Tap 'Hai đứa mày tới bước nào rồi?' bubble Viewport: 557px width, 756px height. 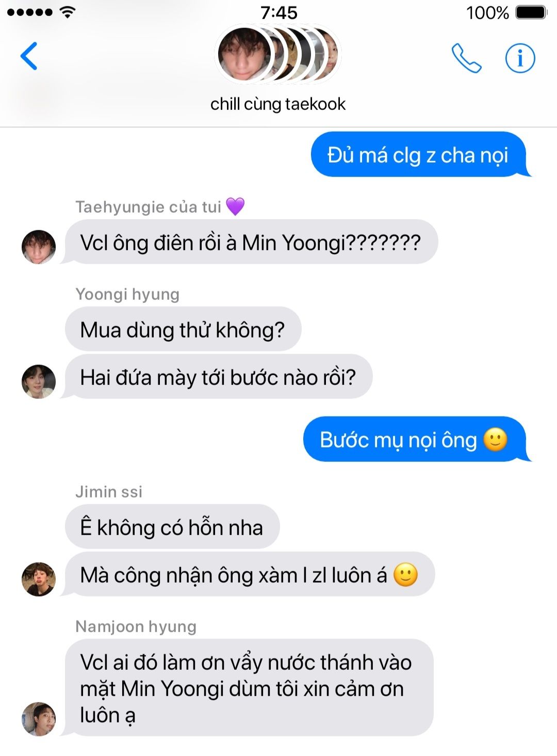click(x=217, y=377)
